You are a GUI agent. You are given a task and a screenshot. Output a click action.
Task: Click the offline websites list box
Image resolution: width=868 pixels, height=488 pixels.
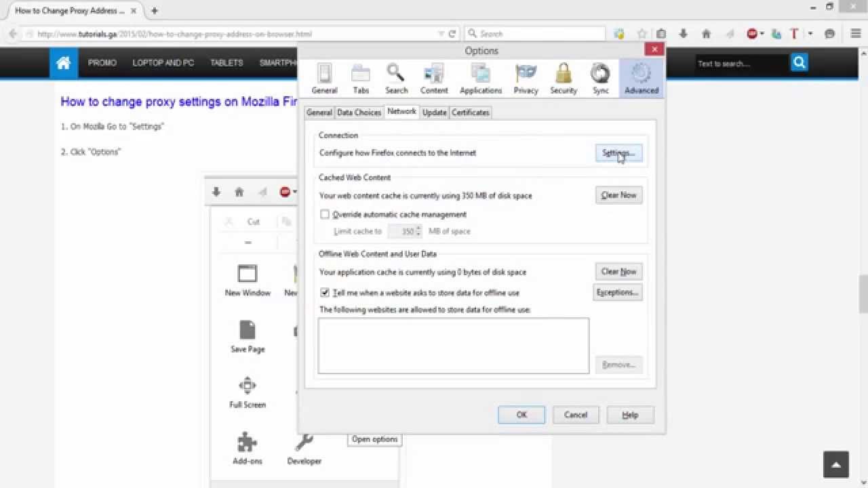pyautogui.click(x=454, y=346)
